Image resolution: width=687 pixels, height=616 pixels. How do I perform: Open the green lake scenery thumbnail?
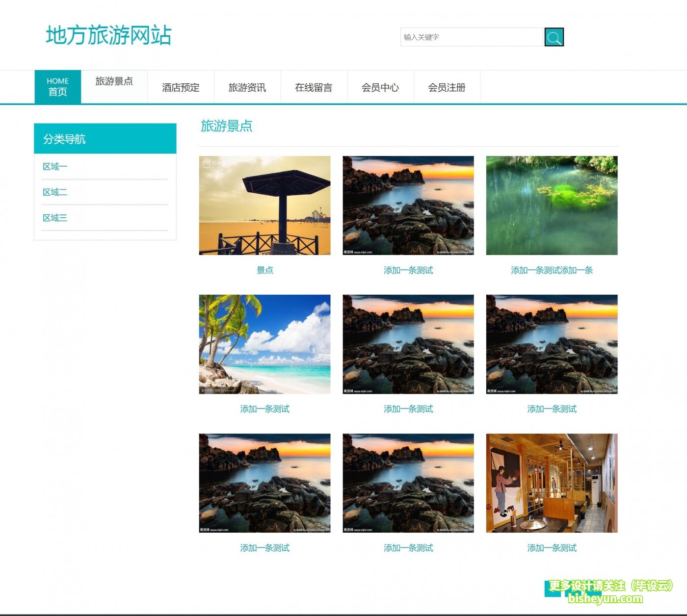pos(552,206)
